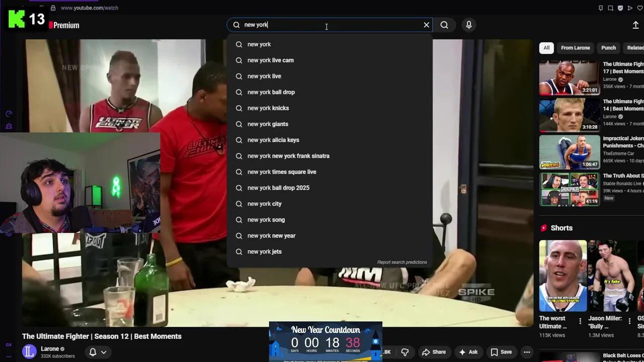Screen dimensions: 644x362
Task: Clear the search box with the X icon
Action: click(x=426, y=25)
